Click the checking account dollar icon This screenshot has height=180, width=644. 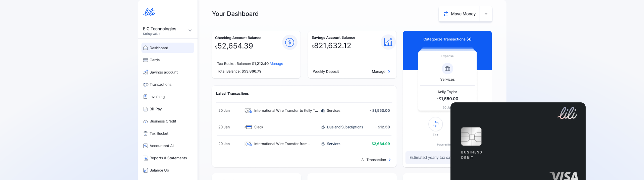[289, 42]
